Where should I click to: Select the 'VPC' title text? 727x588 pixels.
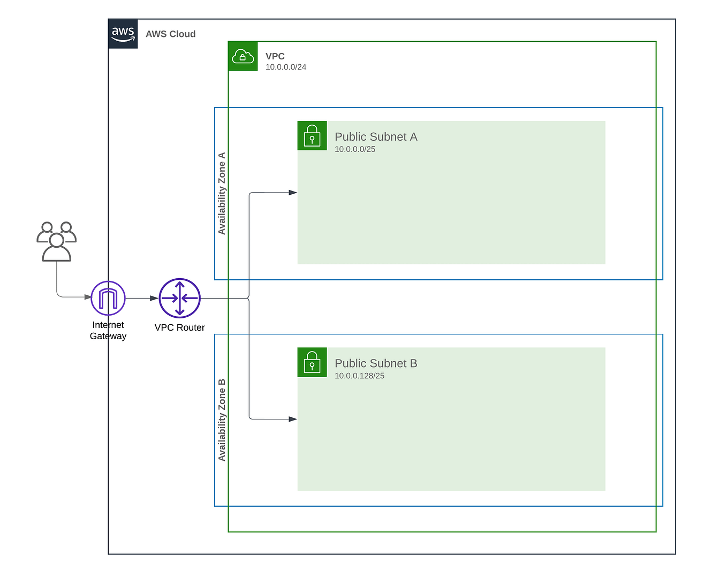[x=275, y=56]
